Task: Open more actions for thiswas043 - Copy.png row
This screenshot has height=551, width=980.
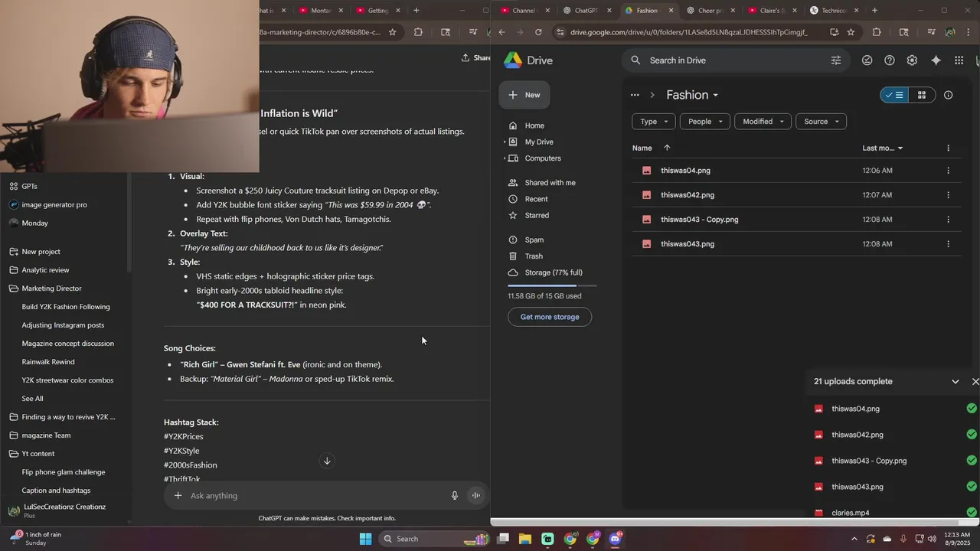Action: click(x=948, y=220)
